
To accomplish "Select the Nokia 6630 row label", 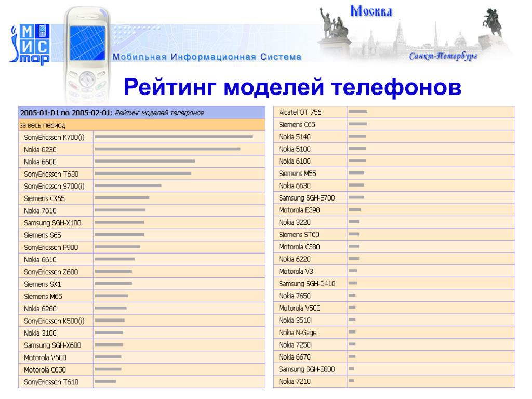I will click(295, 185).
